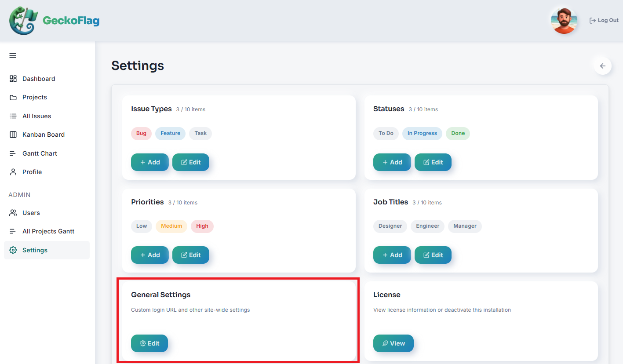Edit the Statuses list

pos(433,162)
